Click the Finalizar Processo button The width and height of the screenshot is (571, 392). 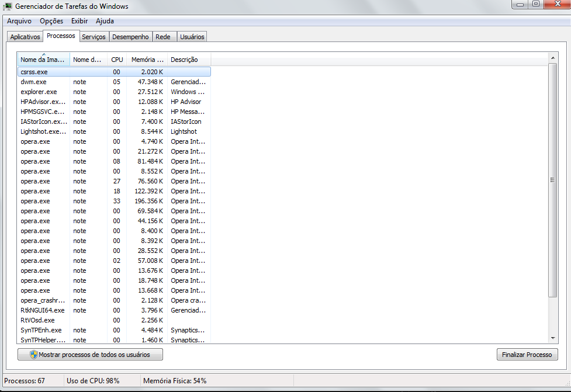(x=527, y=355)
